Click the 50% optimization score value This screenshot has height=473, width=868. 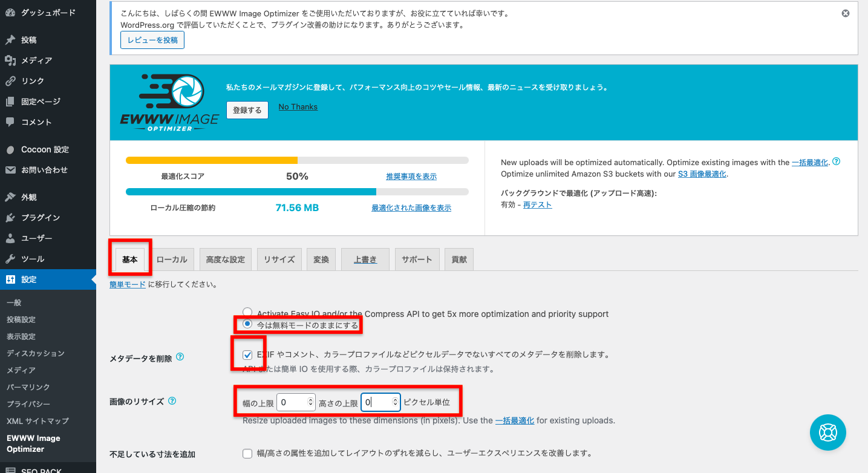tap(297, 177)
